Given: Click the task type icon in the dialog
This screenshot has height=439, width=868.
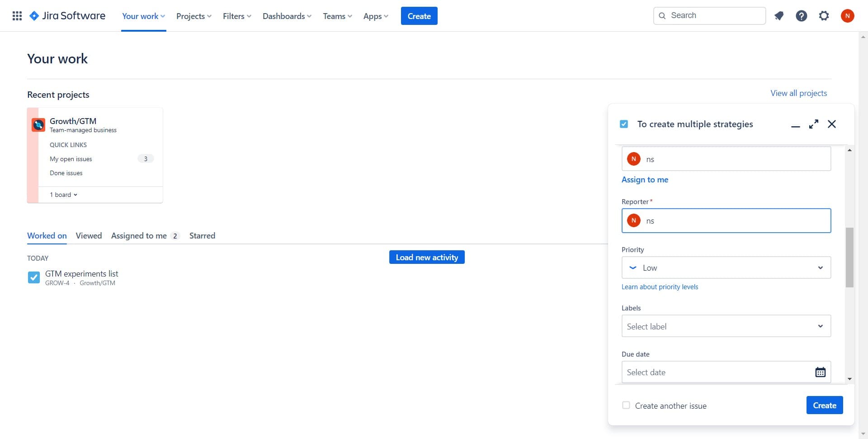Looking at the screenshot, I should pos(624,124).
